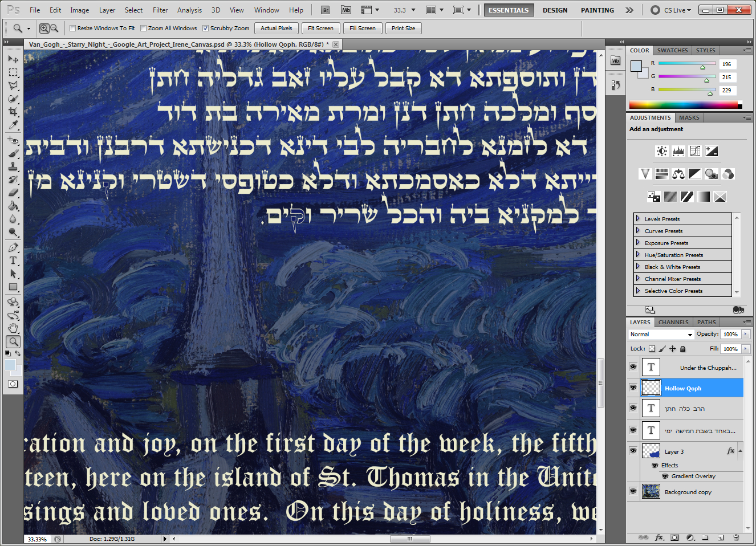Delete layer using the trash icon
This screenshot has width=756, height=546.
(x=736, y=537)
